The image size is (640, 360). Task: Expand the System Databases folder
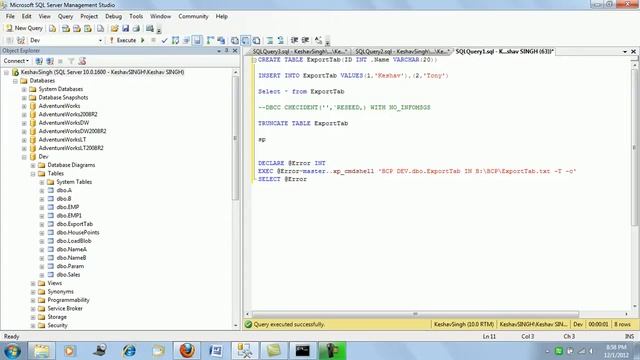(x=24, y=89)
